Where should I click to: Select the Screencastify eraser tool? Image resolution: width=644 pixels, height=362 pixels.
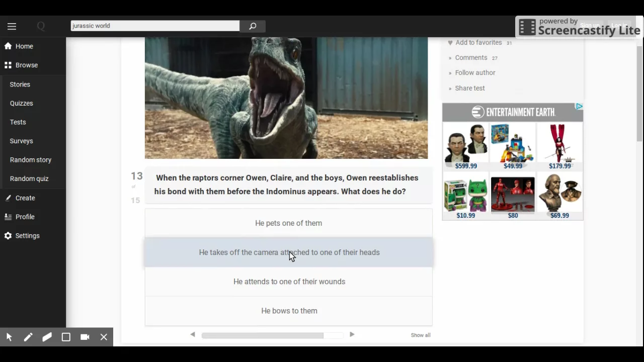click(x=47, y=337)
